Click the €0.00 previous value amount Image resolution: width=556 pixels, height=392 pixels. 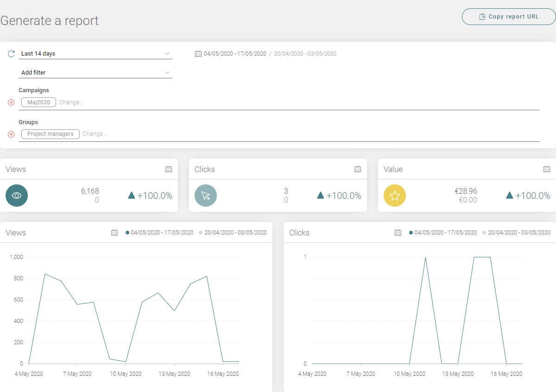point(467,200)
